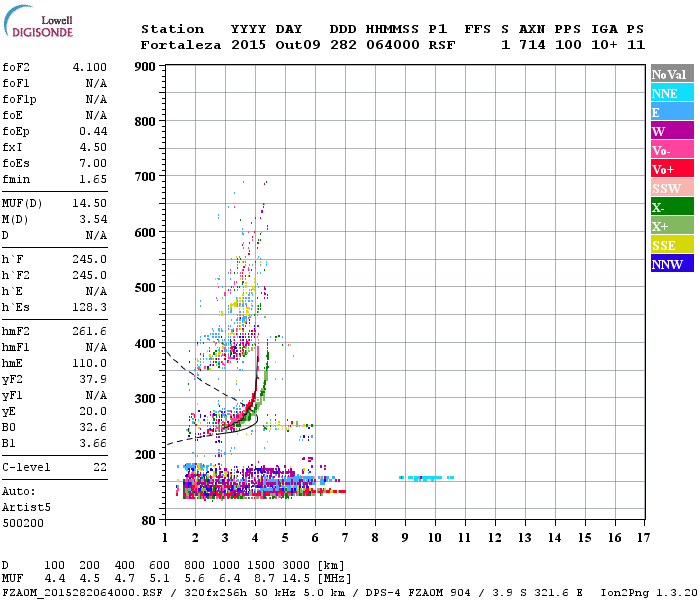Image resolution: width=700 pixels, height=600 pixels.
Task: Pick the light green X+ legend swatch
Action: (672, 226)
